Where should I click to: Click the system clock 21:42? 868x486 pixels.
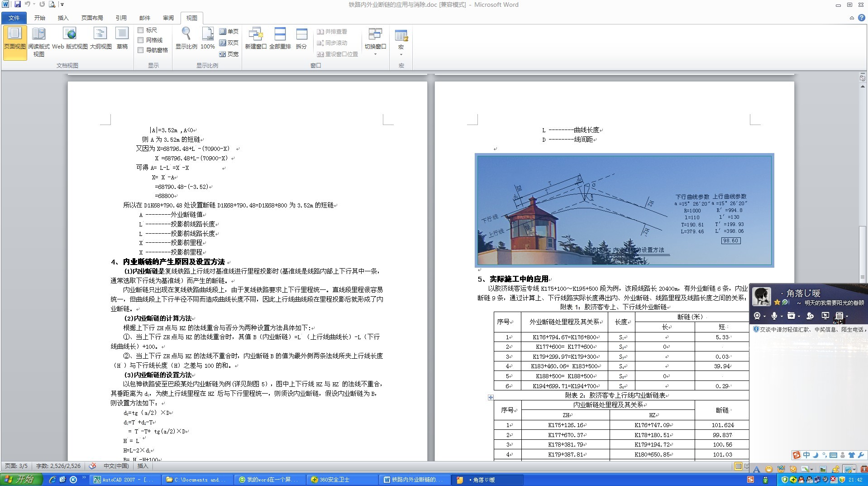855,480
